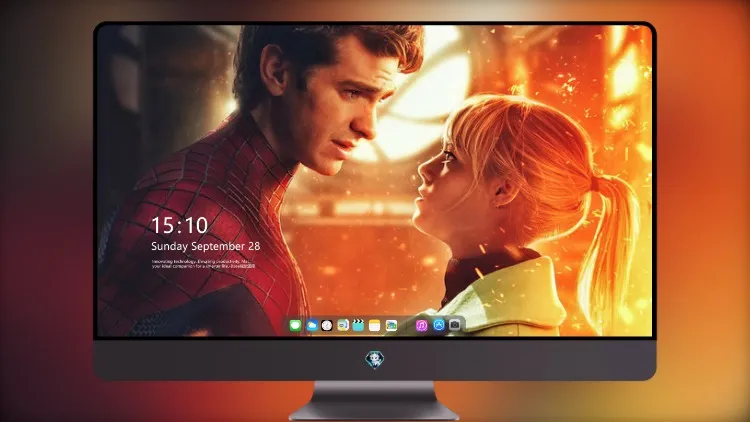Viewport: 750px width, 422px height.
Task: Open the Clock app in dock
Action: pyautogui.click(x=327, y=325)
